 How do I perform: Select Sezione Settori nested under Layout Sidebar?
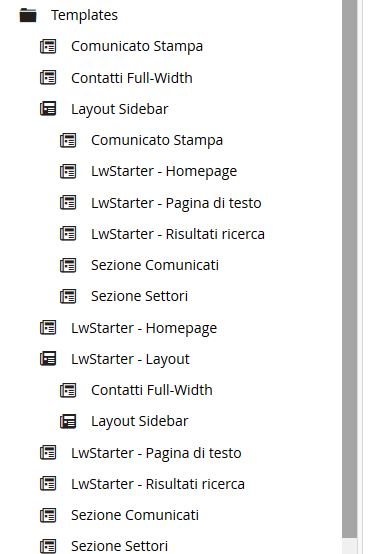(139, 296)
